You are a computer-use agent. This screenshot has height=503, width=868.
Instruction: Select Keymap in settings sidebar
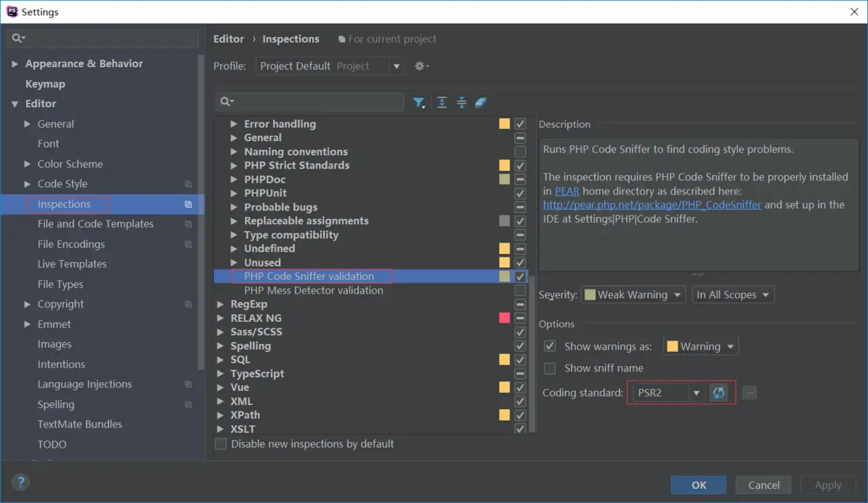[x=45, y=84]
